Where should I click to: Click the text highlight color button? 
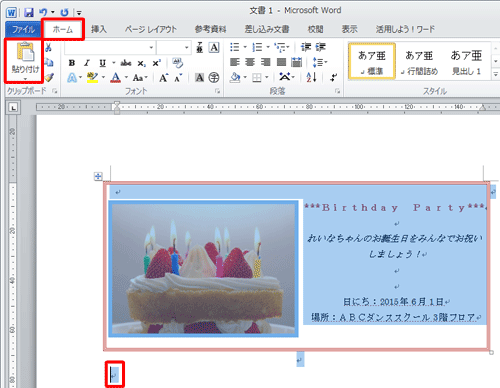(x=92, y=78)
